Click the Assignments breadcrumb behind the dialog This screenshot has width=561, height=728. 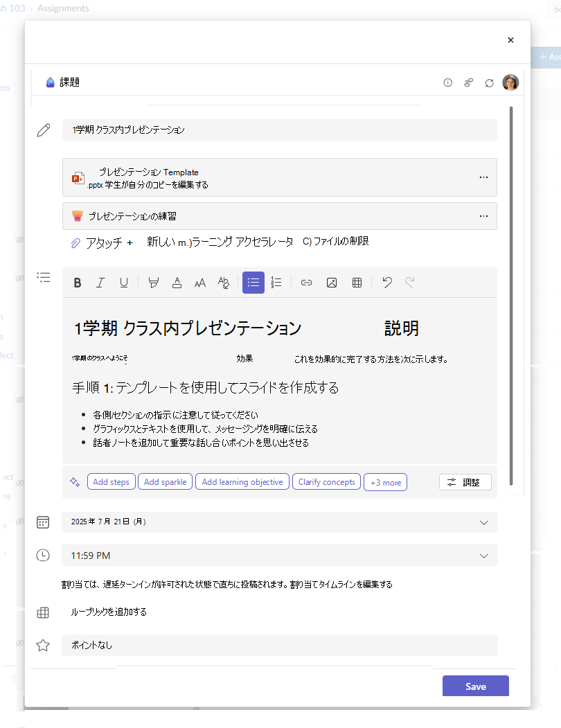coord(63,8)
